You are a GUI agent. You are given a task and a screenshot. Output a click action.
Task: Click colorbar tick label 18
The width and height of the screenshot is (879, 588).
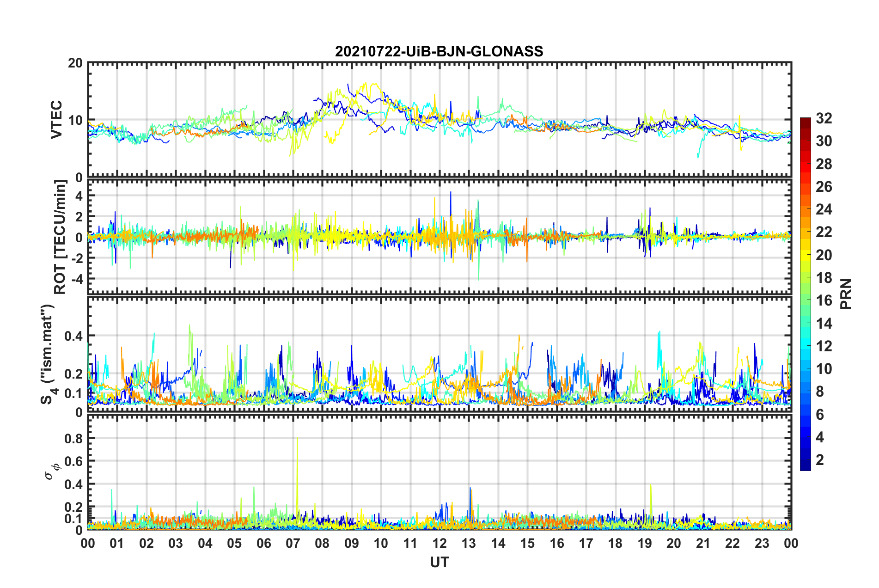[x=824, y=278]
